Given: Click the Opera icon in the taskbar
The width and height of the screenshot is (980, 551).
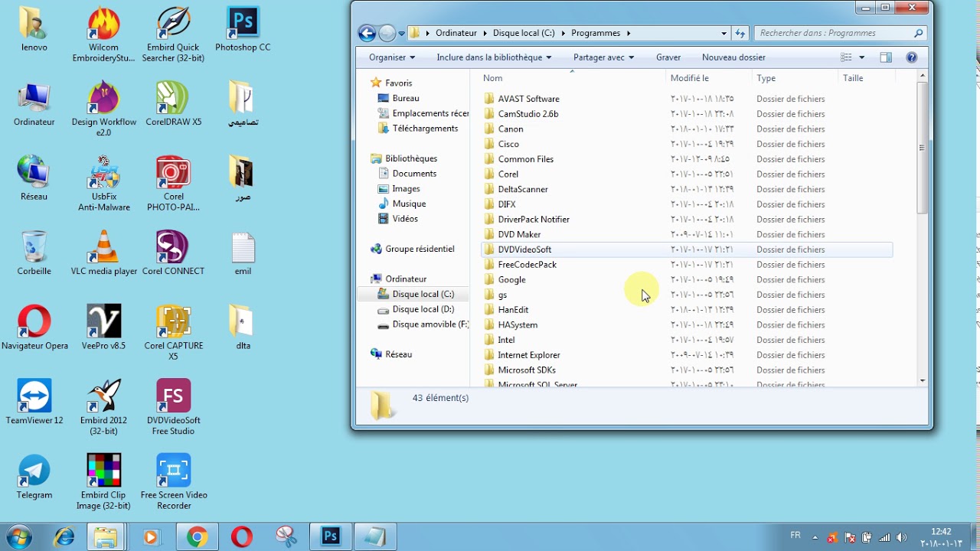Looking at the screenshot, I should (242, 536).
